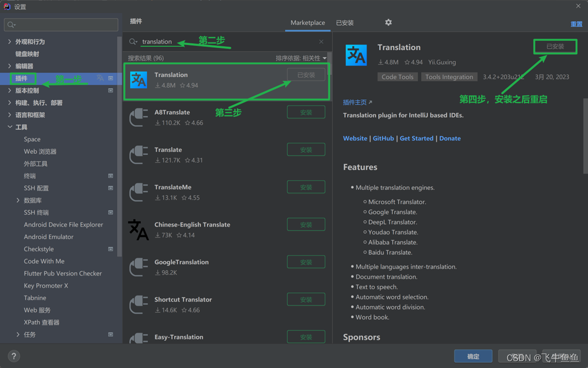Viewport: 588px width, 368px height.
Task: Install the Translate plugin
Action: (306, 149)
